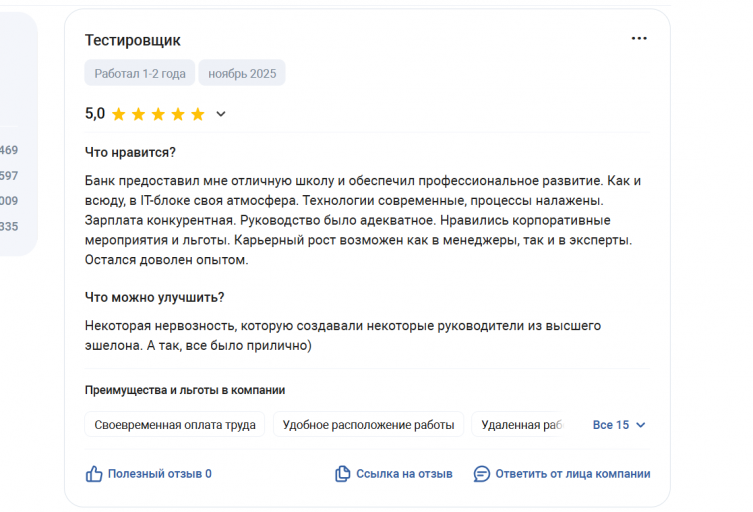This screenshot has width=753, height=512.
Task: Click 'Ссылка на отзыв' link
Action: tap(404, 474)
